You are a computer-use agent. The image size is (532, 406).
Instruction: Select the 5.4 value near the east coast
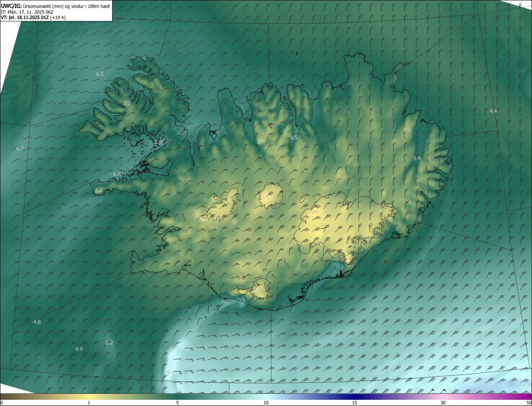coord(417,159)
